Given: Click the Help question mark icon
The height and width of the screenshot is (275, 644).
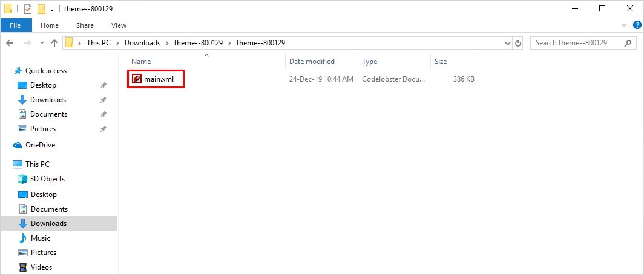Looking at the screenshot, I should pyautogui.click(x=636, y=25).
